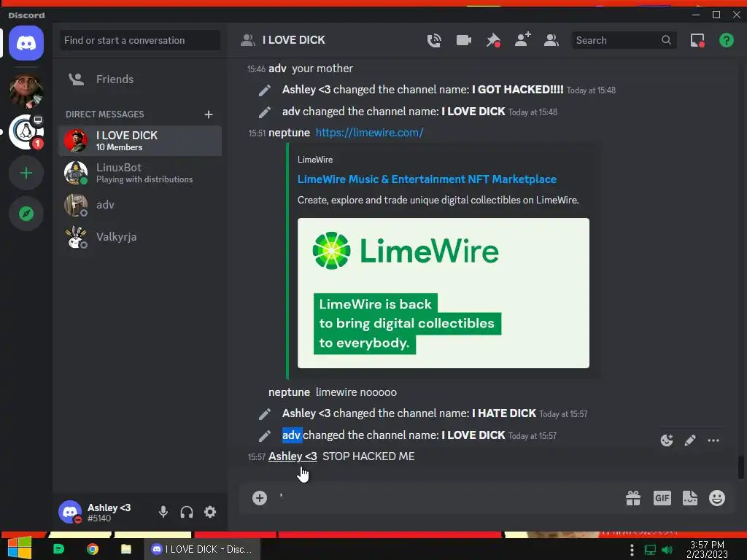Toggle the member list panel
Screen dimensions: 747x560
(x=551, y=41)
